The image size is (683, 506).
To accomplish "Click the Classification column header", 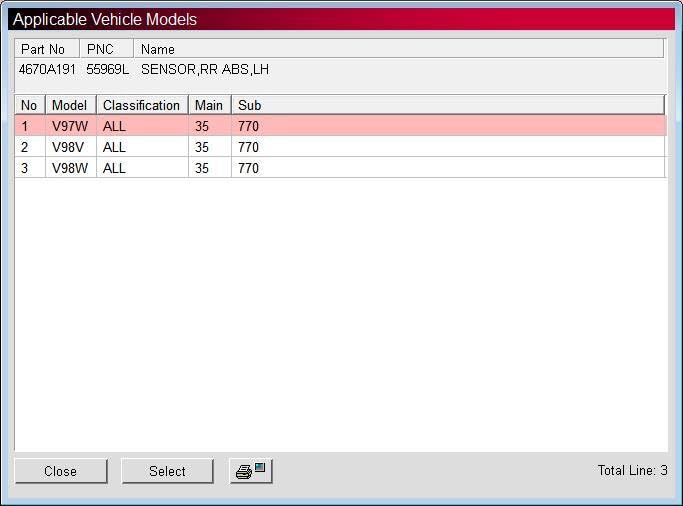I will point(142,105).
